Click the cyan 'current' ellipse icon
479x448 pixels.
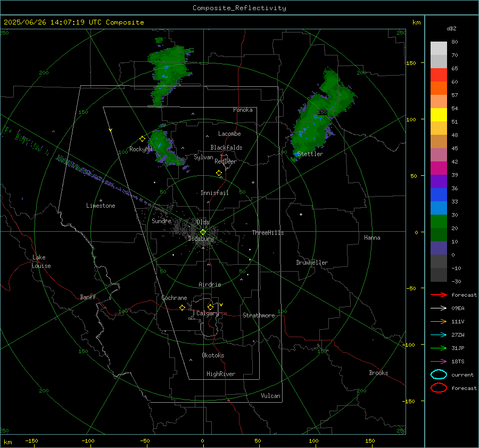[x=439, y=374]
